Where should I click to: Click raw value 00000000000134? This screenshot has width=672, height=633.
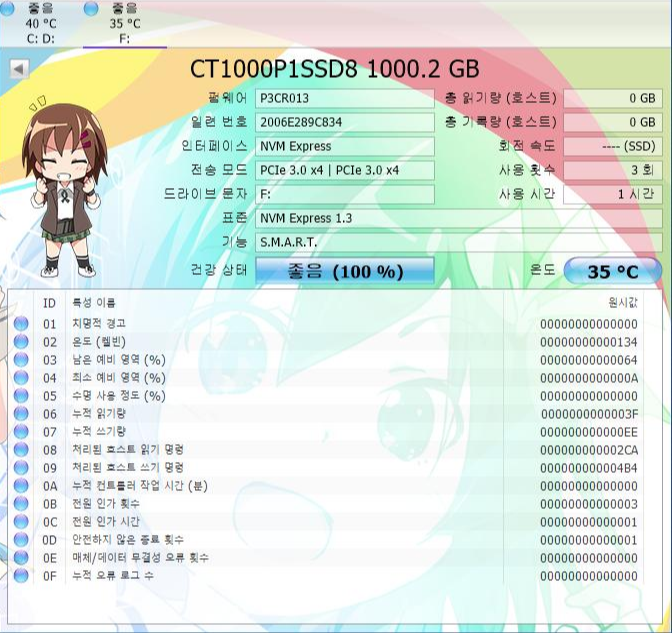click(589, 342)
